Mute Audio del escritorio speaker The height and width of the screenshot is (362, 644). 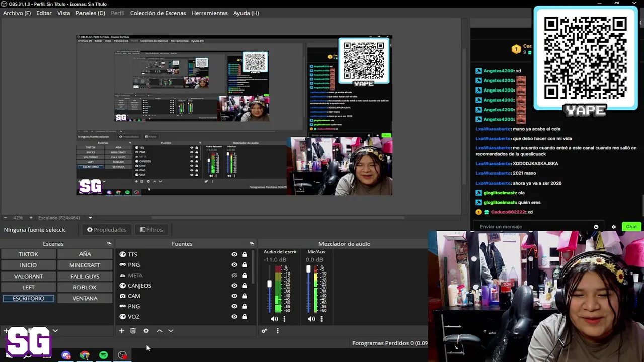point(274,319)
